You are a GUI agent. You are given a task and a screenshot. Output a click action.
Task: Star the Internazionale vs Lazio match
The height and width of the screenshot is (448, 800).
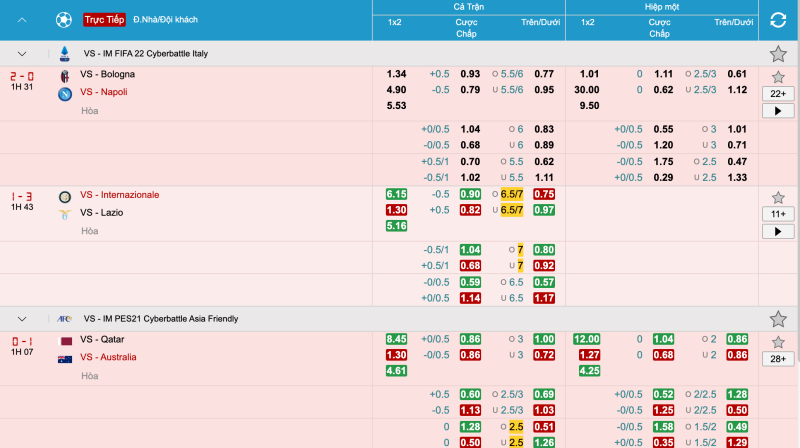click(778, 197)
